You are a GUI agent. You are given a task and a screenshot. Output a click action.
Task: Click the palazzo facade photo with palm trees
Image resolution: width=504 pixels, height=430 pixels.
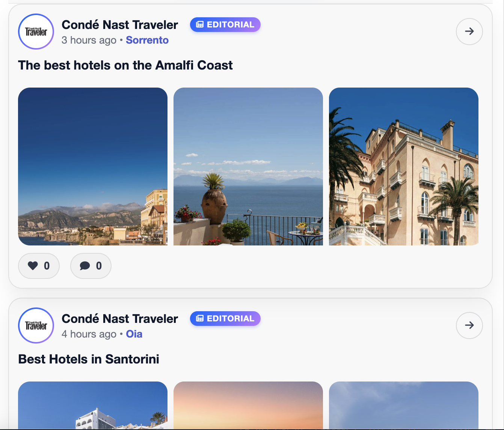click(404, 167)
